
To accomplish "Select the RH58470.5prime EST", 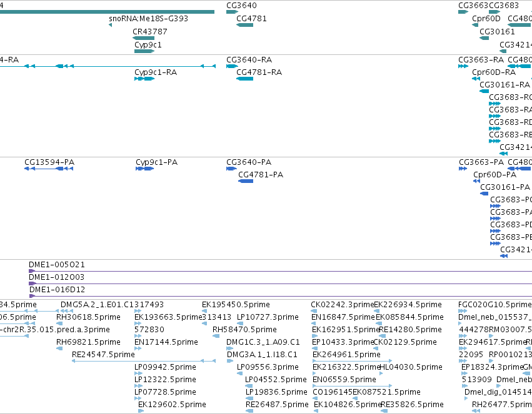I will pos(216,336).
